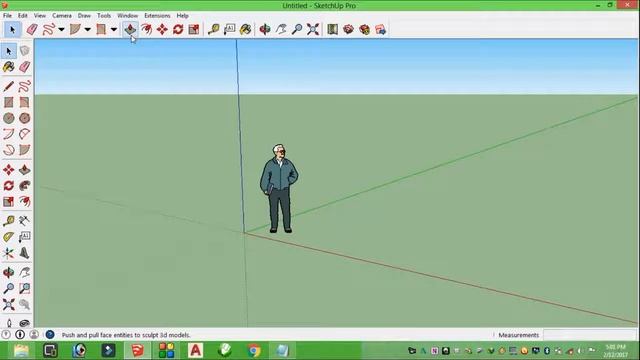Open the Window menu
The height and width of the screenshot is (360, 640).
[x=127, y=16]
